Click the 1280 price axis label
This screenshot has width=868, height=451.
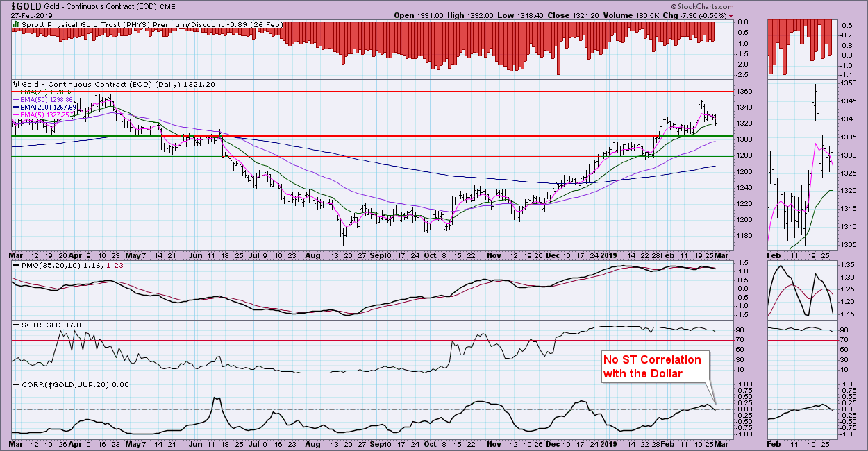point(745,156)
